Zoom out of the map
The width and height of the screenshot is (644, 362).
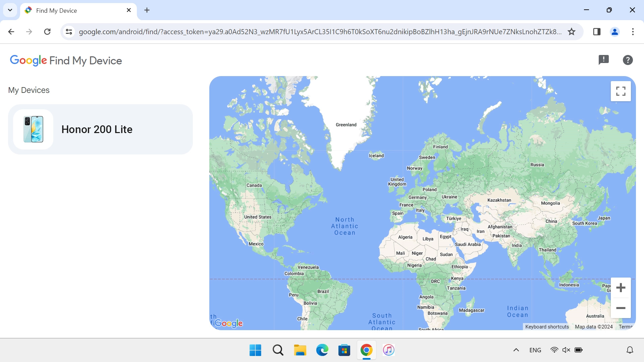[621, 308]
